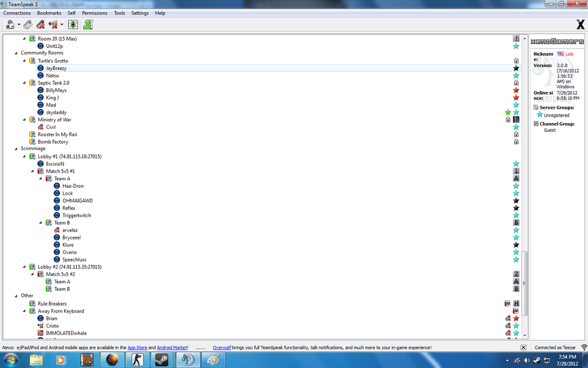Click the green star on skydaddy row
The width and height of the screenshot is (588, 368).
pos(508,112)
